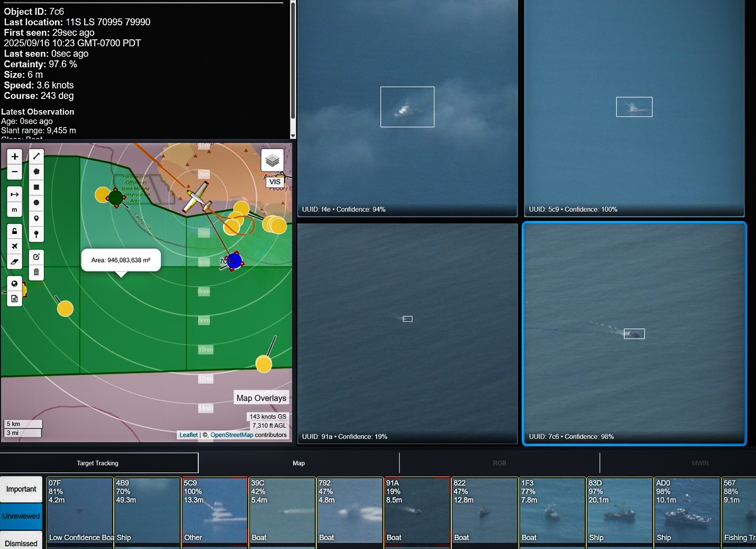756x549 pixels.
Task: Expand the Map Overlays panel
Action: 261,398
